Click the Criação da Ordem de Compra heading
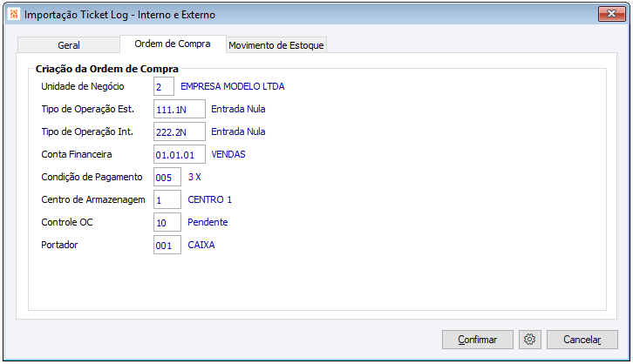 107,69
